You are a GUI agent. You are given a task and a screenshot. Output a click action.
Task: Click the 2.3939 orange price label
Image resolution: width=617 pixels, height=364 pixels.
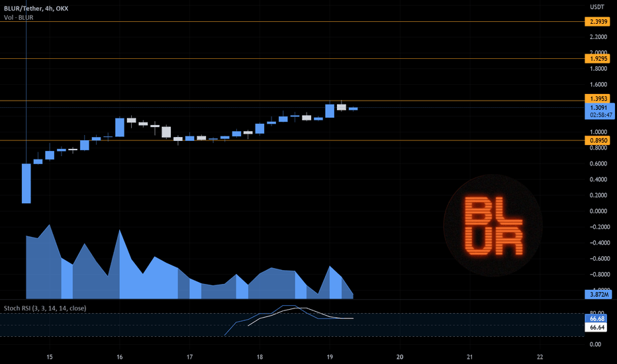(x=597, y=22)
